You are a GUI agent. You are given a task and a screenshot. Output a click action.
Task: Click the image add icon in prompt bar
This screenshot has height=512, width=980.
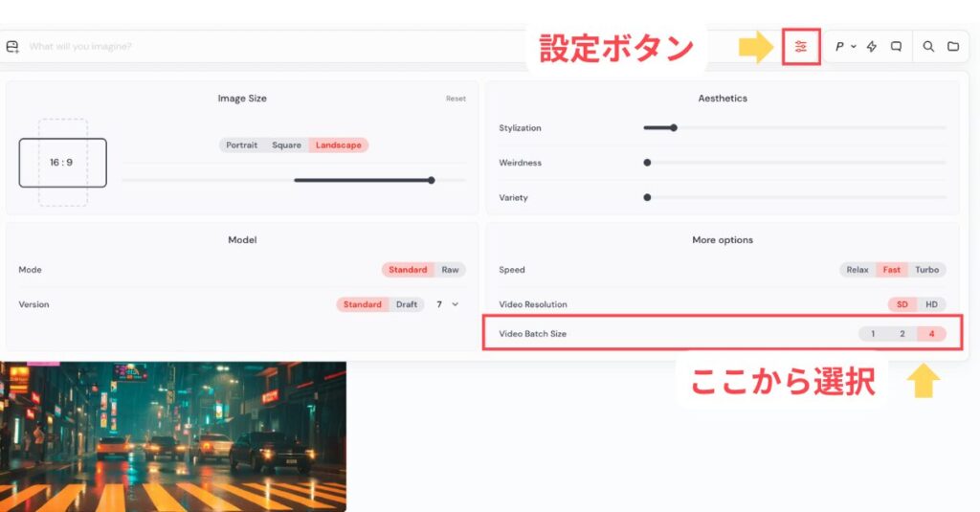point(12,46)
